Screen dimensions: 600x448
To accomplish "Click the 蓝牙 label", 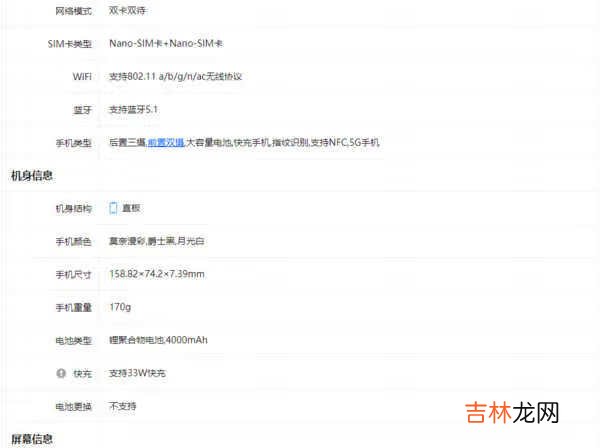I will pos(82,110).
